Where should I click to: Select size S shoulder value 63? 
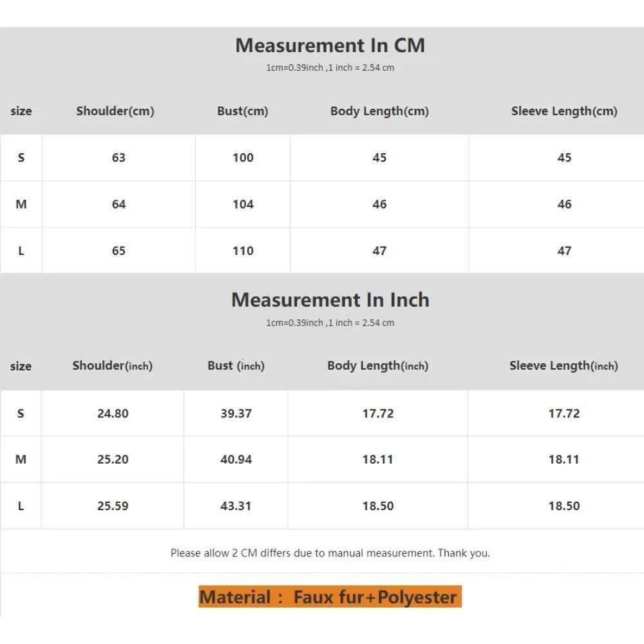118,158
